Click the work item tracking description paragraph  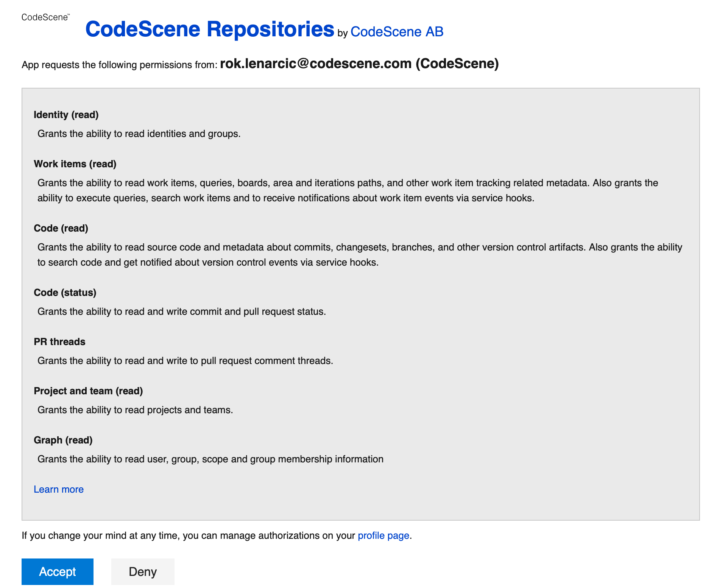tap(286, 190)
